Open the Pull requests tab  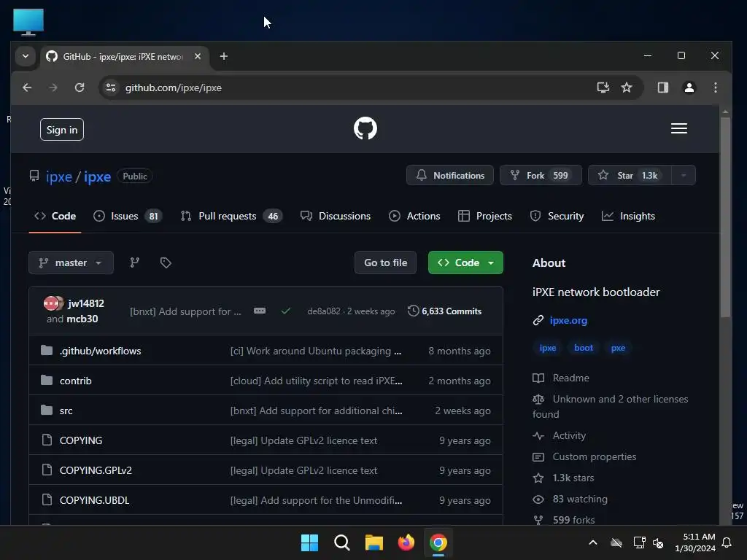(231, 216)
